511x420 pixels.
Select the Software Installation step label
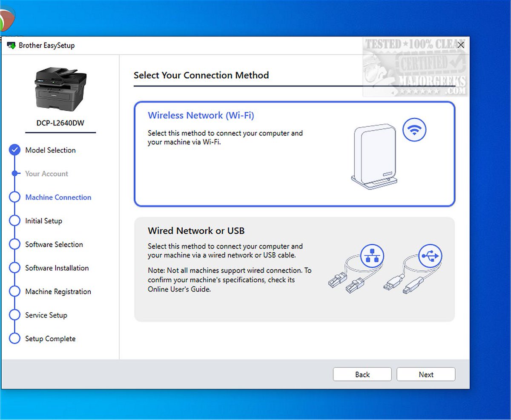tap(57, 268)
